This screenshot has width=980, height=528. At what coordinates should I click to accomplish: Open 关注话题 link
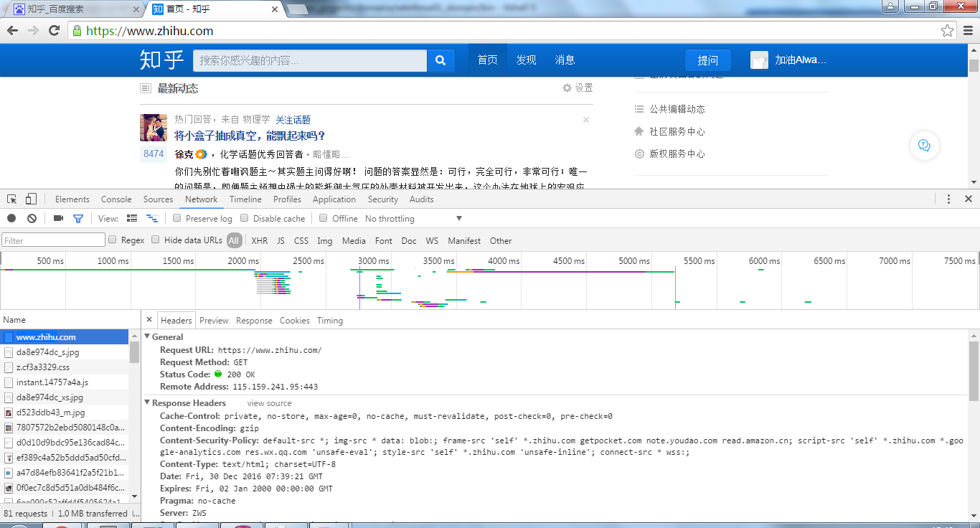pos(293,120)
